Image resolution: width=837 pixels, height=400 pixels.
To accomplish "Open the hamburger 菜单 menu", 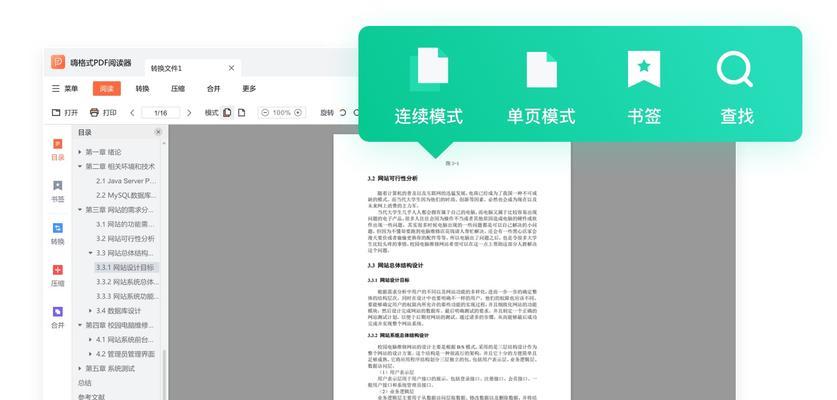I will (x=65, y=89).
